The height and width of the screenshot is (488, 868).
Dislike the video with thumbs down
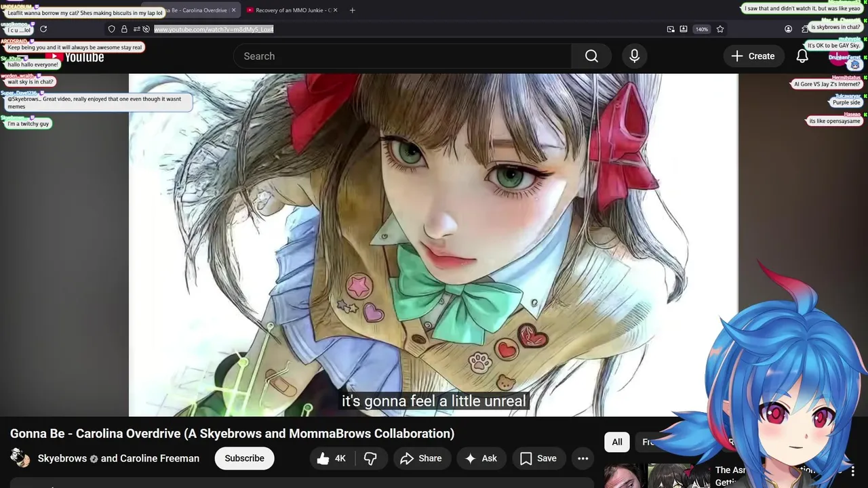370,459
